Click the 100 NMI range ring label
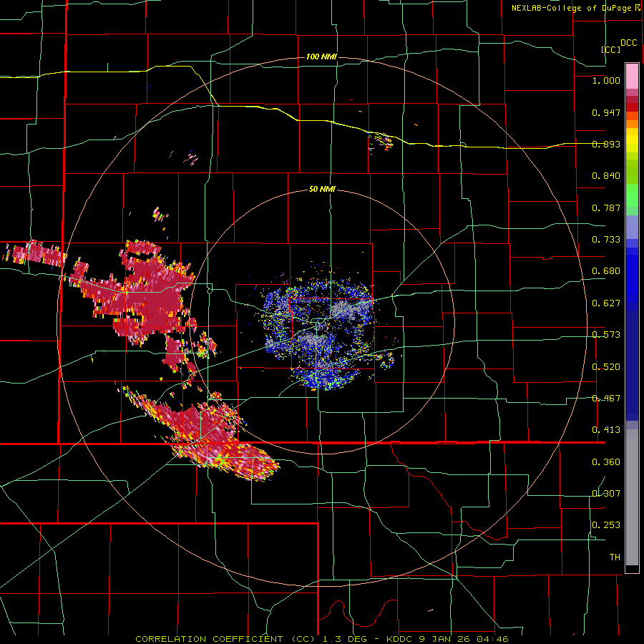 (321, 57)
